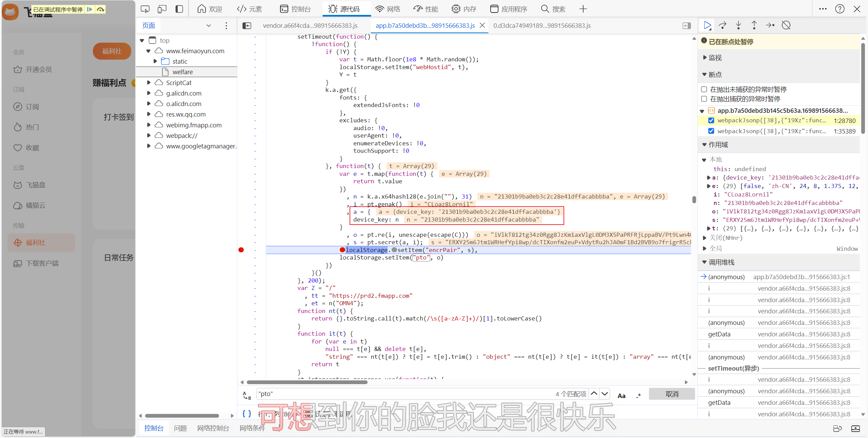Enable pause on uncaught exceptions checkbox
The width and height of the screenshot is (868, 438).
(x=704, y=89)
